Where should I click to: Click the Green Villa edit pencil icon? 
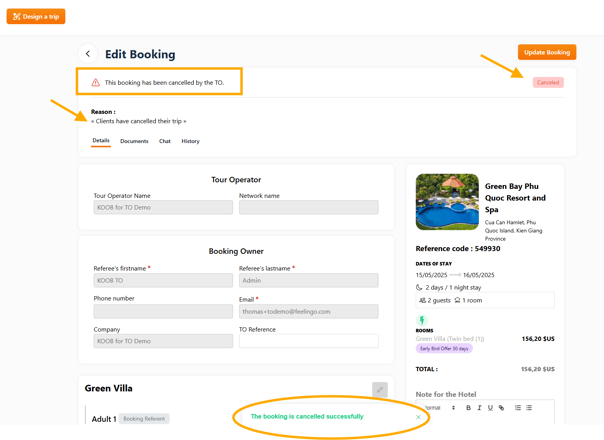click(x=379, y=390)
